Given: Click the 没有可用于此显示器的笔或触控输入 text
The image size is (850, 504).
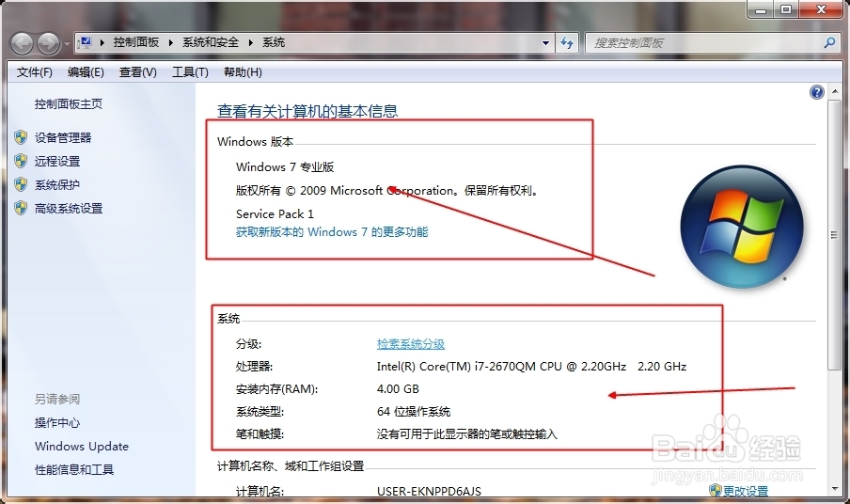Looking at the screenshot, I should point(466,434).
